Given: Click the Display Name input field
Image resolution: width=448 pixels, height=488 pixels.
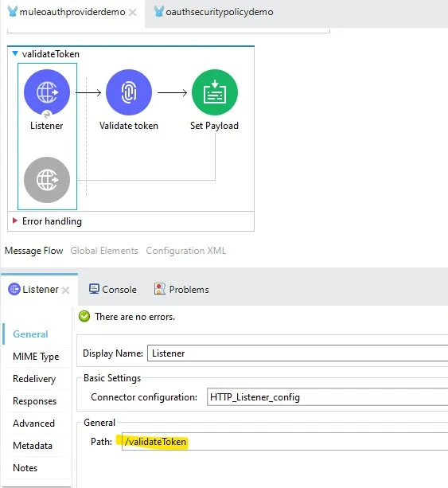Looking at the screenshot, I should (x=298, y=353).
